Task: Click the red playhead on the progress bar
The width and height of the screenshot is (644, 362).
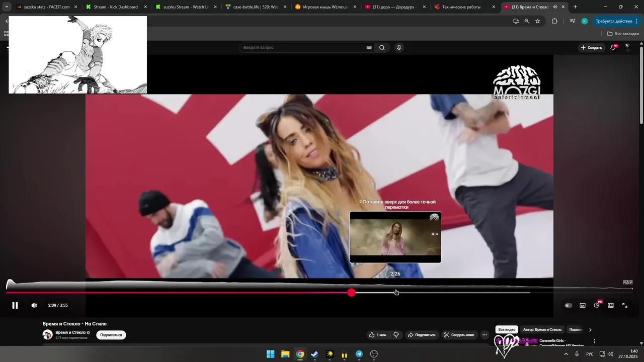Action: (x=352, y=292)
